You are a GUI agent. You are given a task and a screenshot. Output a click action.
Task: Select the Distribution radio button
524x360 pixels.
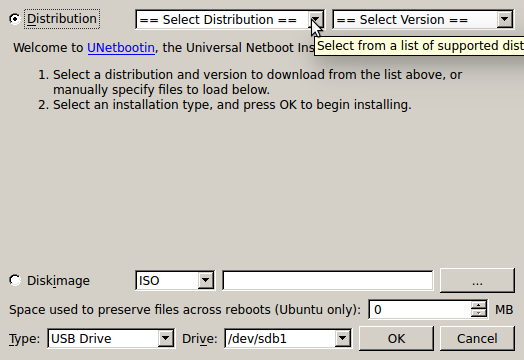pyautogui.click(x=15, y=19)
